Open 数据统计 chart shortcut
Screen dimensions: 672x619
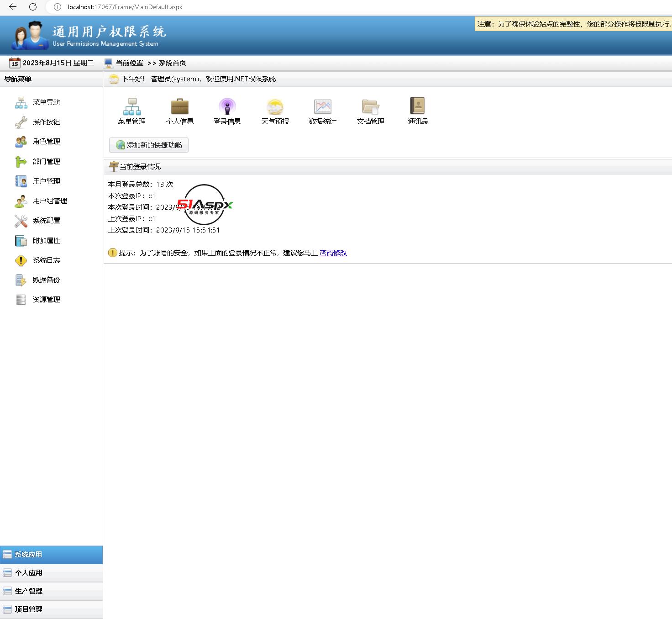pos(323,106)
